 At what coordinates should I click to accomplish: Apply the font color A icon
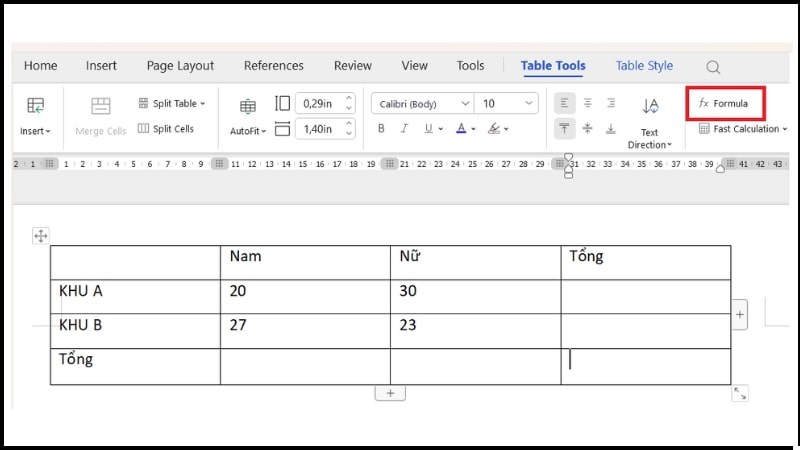(461, 129)
